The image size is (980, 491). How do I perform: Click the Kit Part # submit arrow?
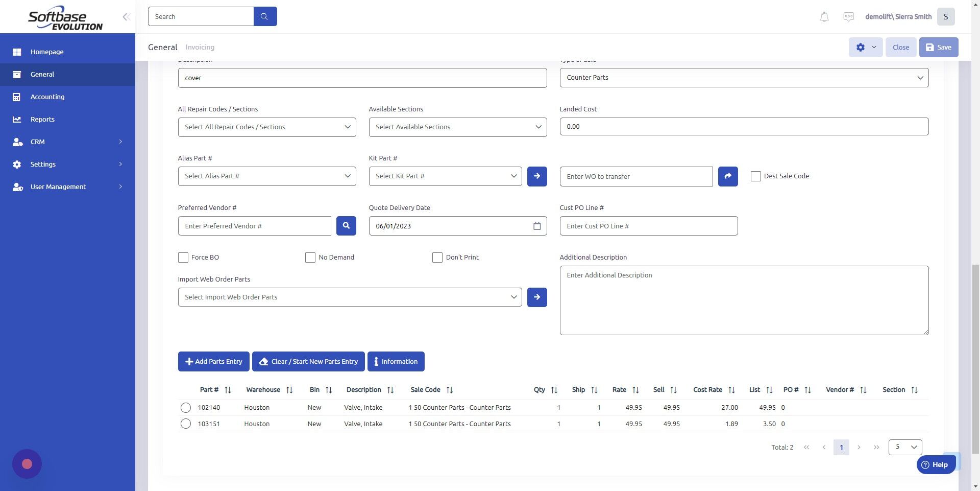pyautogui.click(x=536, y=176)
